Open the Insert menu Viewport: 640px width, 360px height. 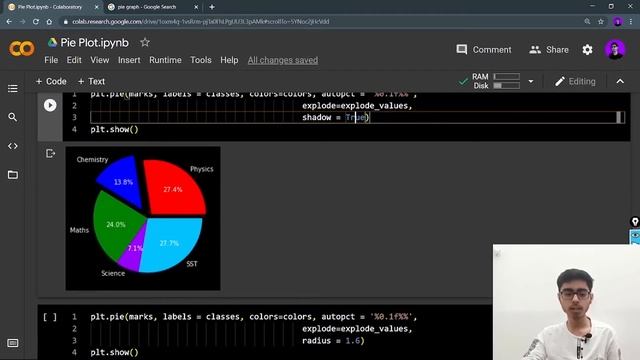129,60
